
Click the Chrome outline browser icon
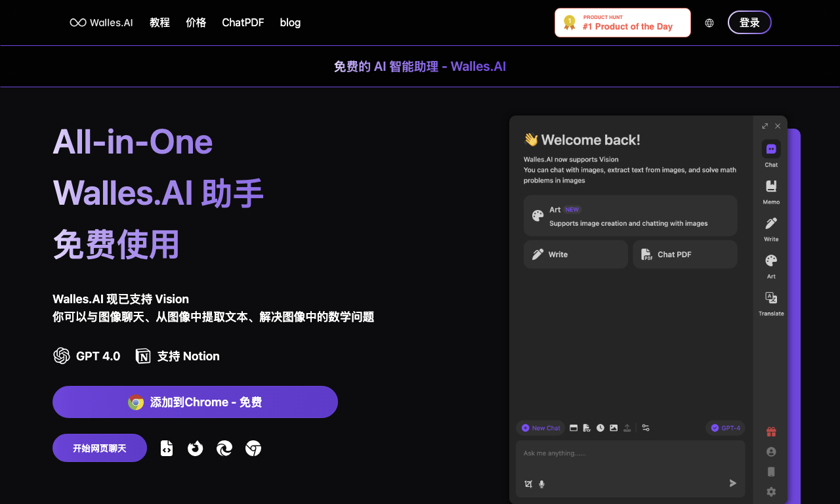point(253,448)
